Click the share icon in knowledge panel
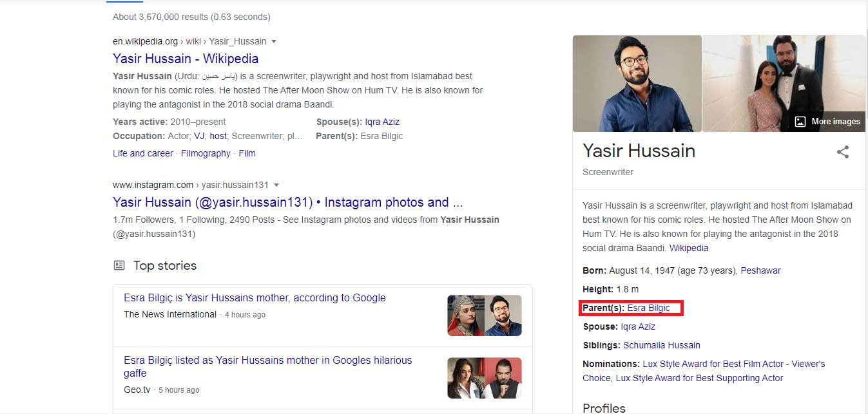This screenshot has height=414, width=868. pyautogui.click(x=842, y=152)
